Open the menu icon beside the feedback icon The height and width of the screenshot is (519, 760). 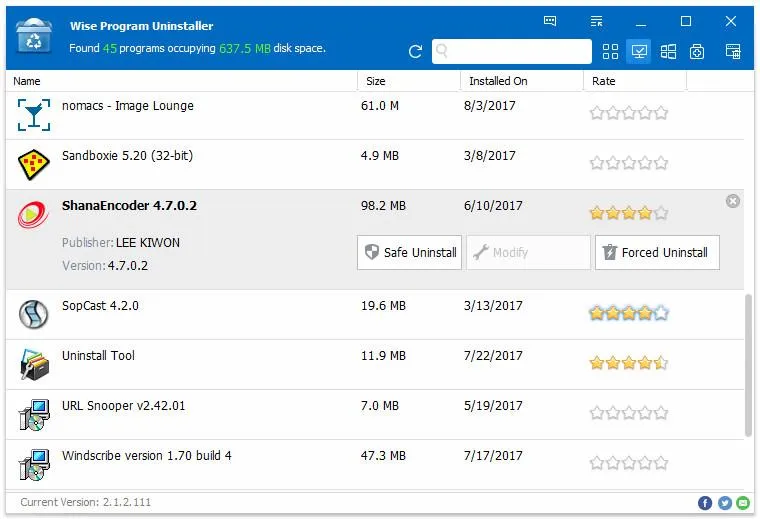click(597, 21)
